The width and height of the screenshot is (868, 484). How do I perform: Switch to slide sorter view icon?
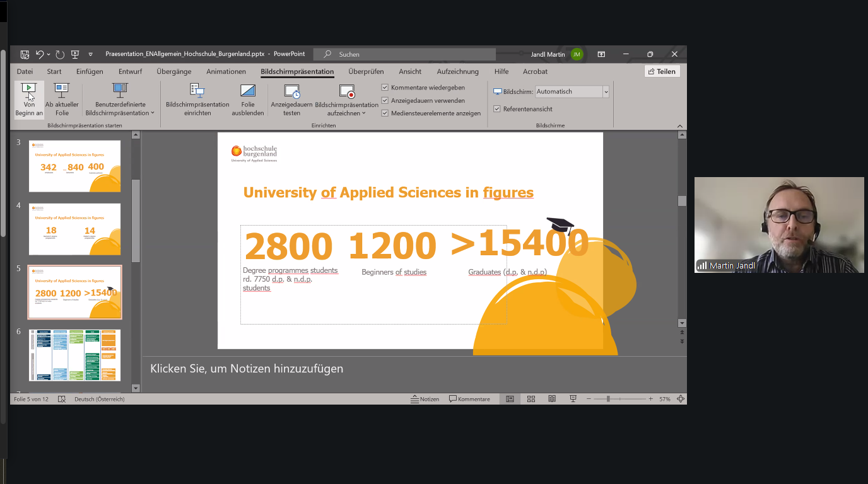coord(531,399)
